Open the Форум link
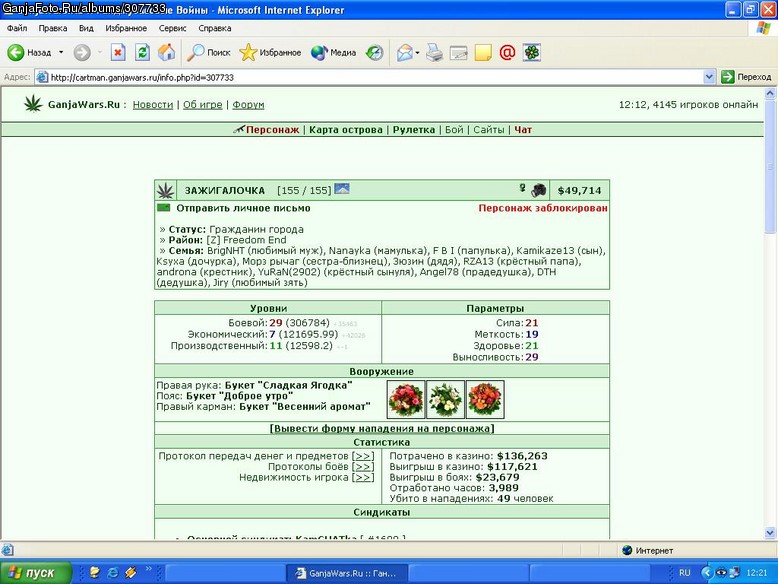The height and width of the screenshot is (584, 778). (x=248, y=105)
